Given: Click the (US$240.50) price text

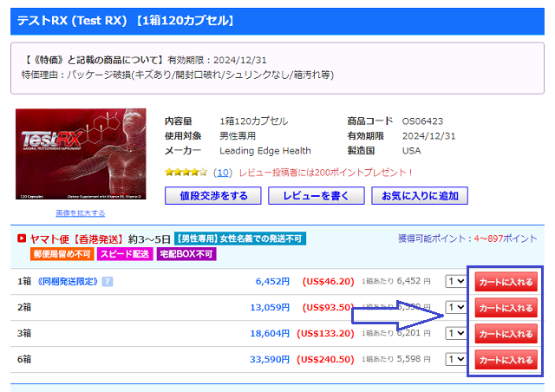Looking at the screenshot, I should click(325, 359).
